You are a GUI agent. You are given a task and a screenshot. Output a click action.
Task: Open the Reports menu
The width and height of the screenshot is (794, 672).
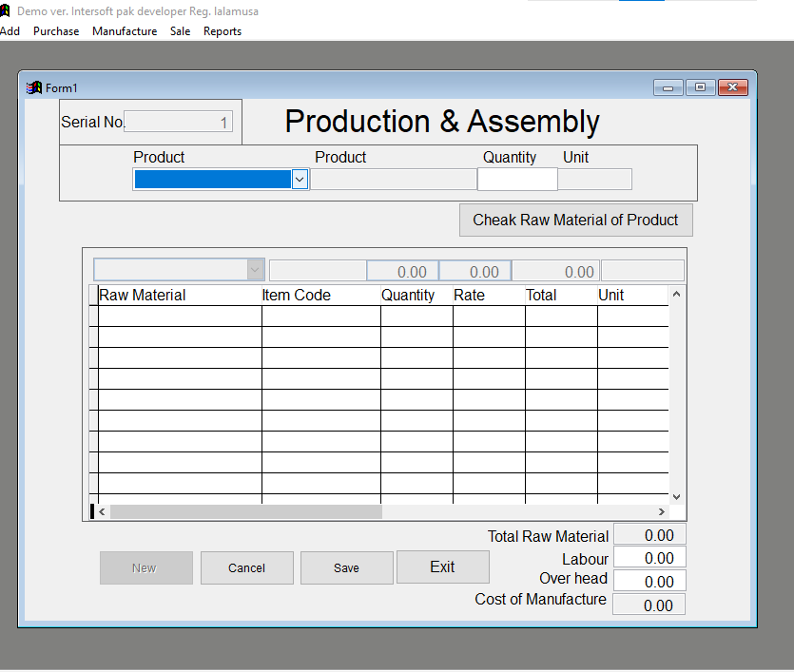click(222, 30)
